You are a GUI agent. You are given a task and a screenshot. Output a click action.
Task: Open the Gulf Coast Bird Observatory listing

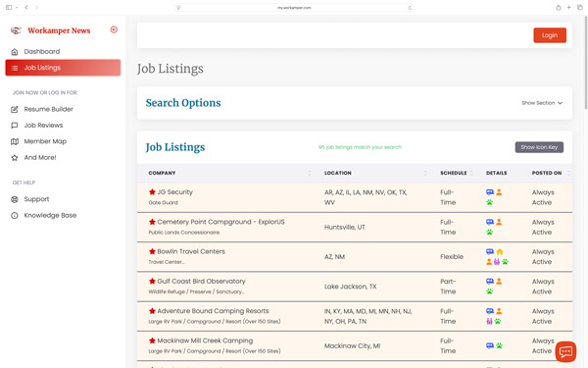(201, 281)
